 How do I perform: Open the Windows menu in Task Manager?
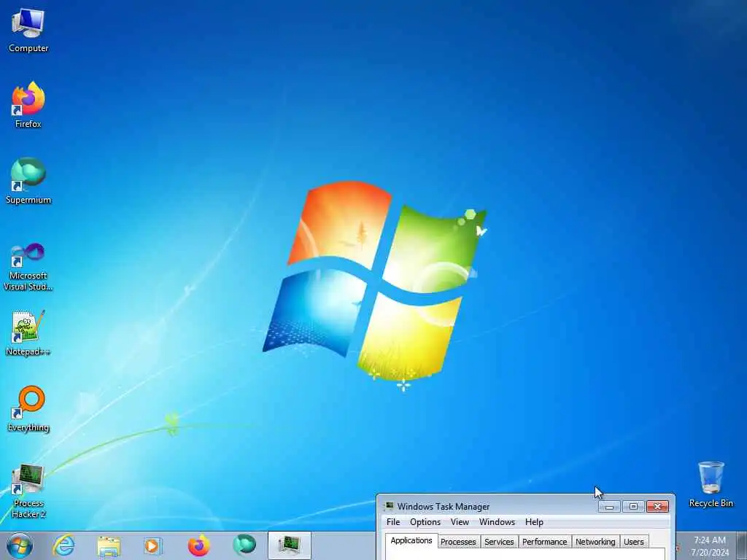click(497, 522)
